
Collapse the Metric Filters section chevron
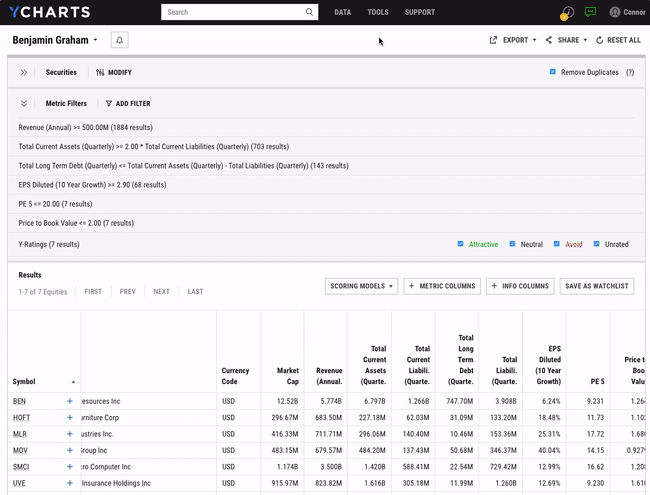24,104
